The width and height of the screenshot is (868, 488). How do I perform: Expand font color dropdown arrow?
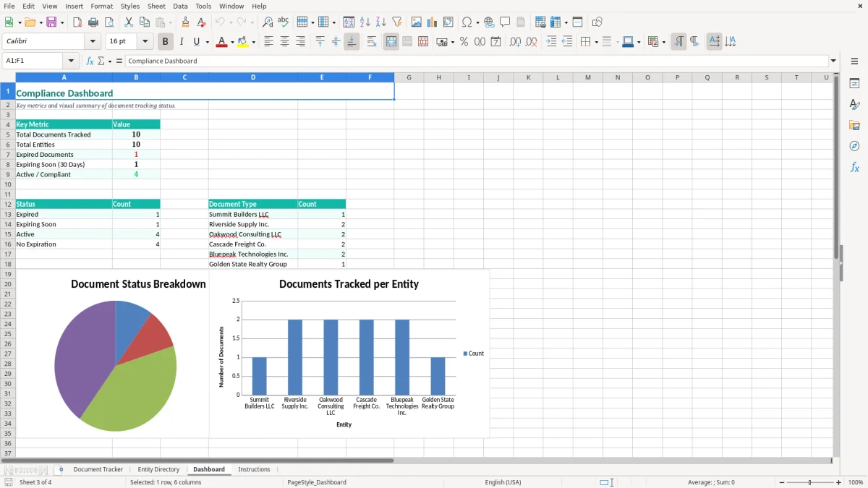(232, 42)
